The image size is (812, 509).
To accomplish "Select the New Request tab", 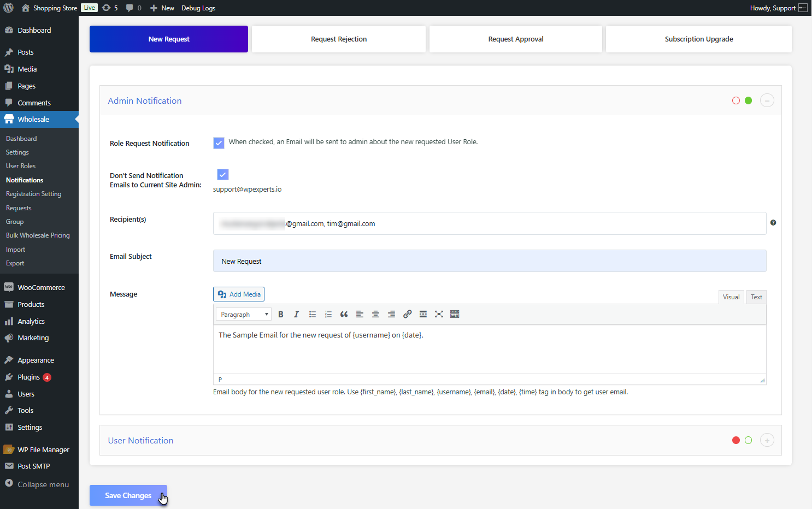I will tap(169, 39).
